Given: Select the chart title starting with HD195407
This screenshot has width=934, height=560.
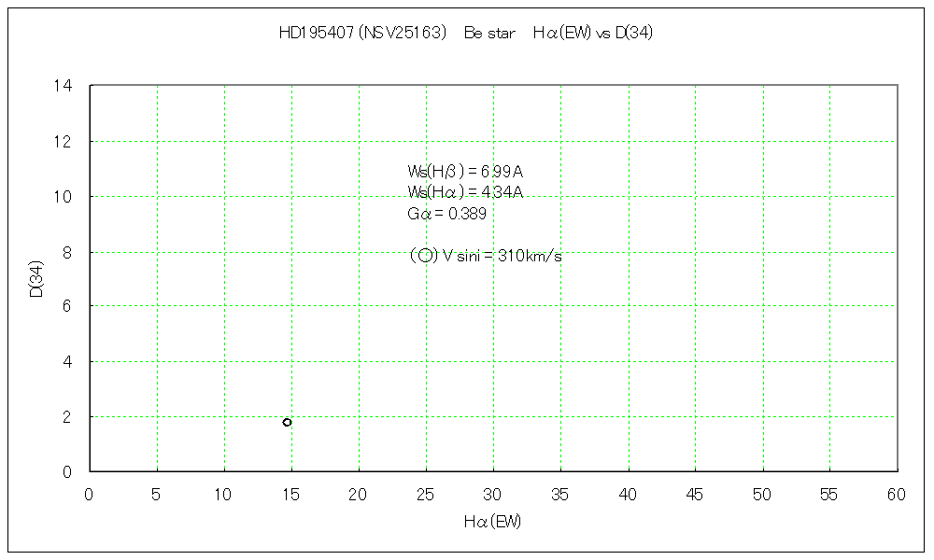Looking at the screenshot, I should coord(465,34).
